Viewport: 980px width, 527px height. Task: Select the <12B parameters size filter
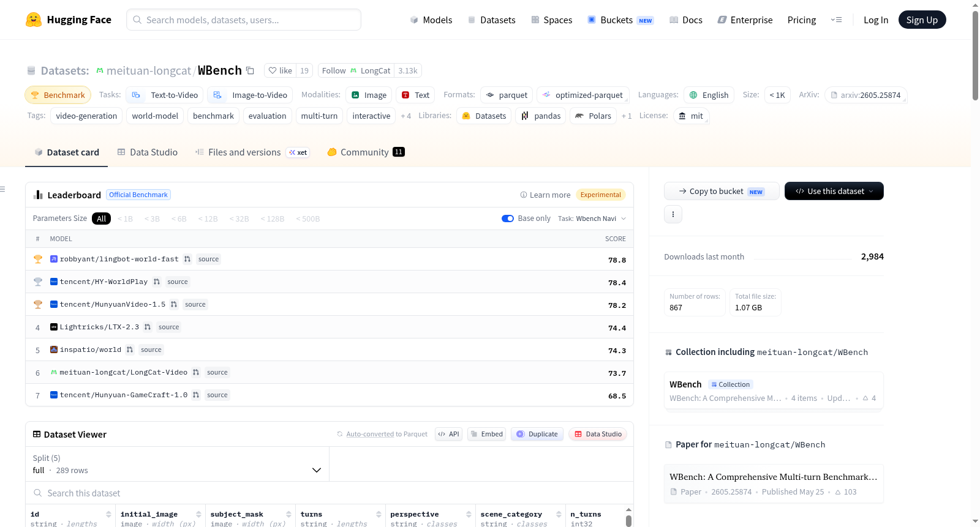point(208,219)
